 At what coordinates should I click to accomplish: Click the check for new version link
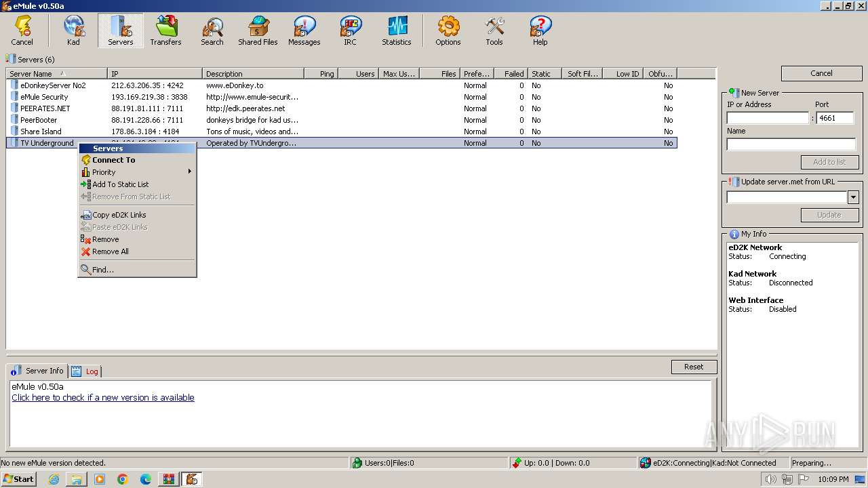[x=103, y=398]
